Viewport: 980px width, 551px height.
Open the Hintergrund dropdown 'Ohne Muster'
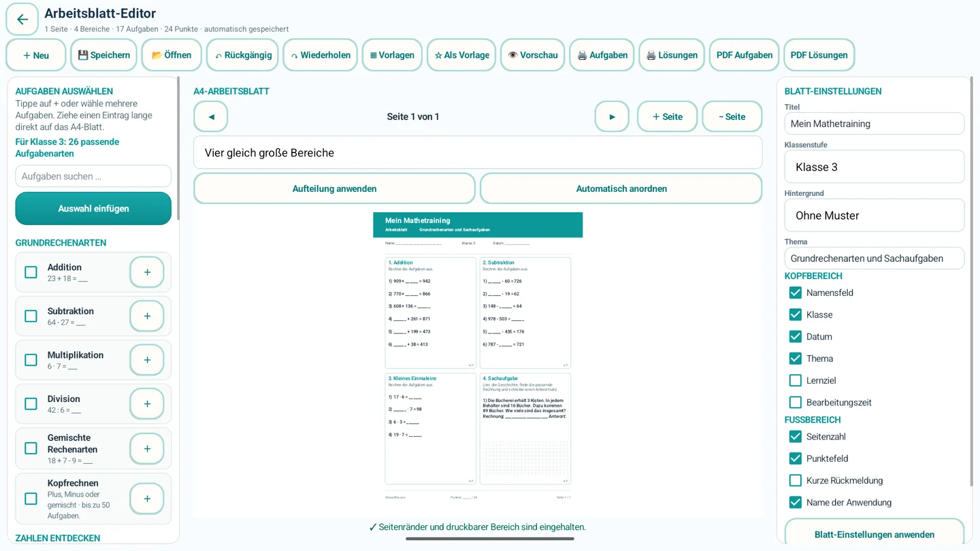[x=875, y=216]
